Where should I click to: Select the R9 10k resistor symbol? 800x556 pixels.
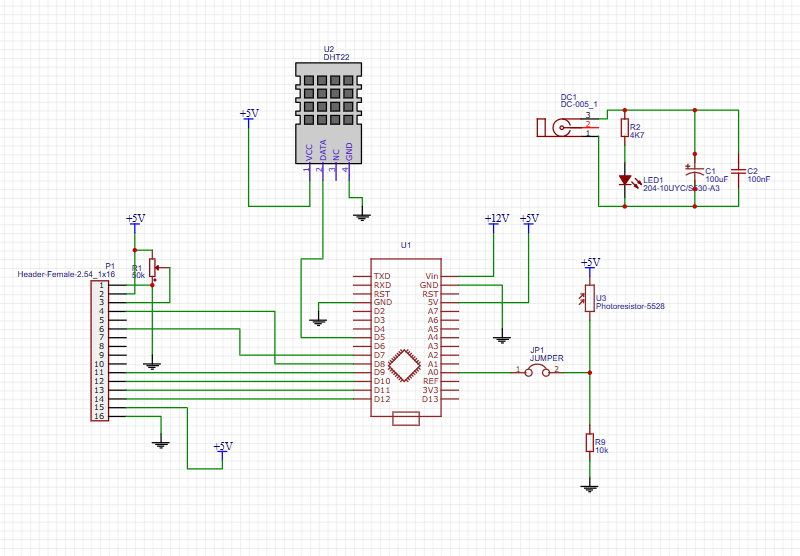(589, 441)
